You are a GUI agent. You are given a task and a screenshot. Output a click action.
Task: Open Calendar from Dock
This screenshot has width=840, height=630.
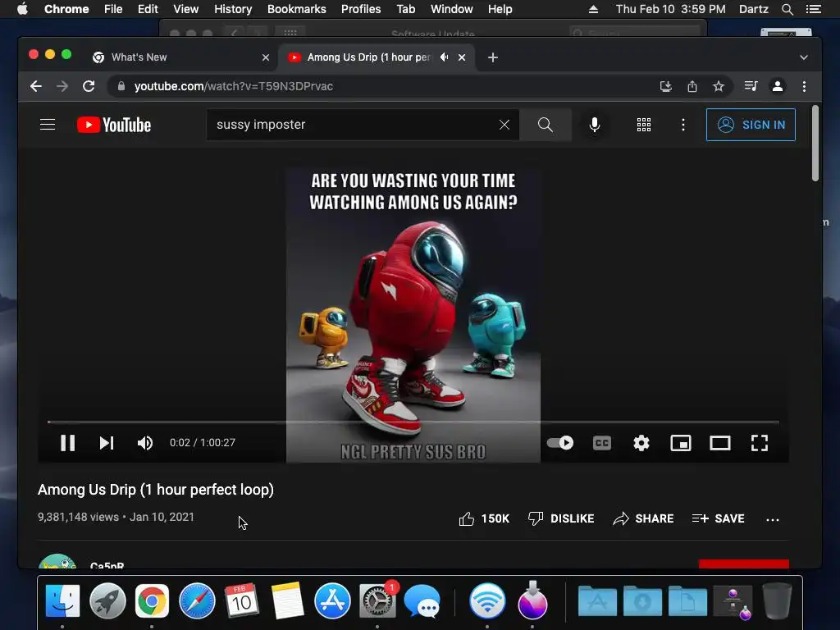(x=242, y=600)
